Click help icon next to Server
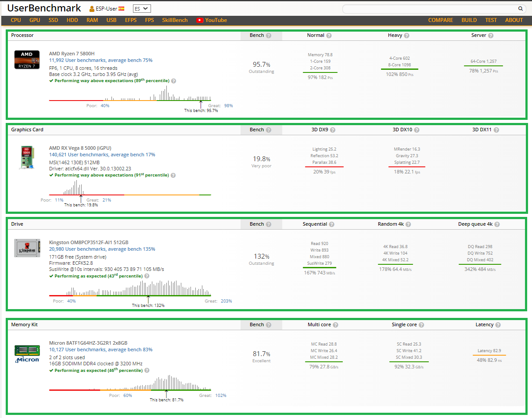 [x=491, y=36]
